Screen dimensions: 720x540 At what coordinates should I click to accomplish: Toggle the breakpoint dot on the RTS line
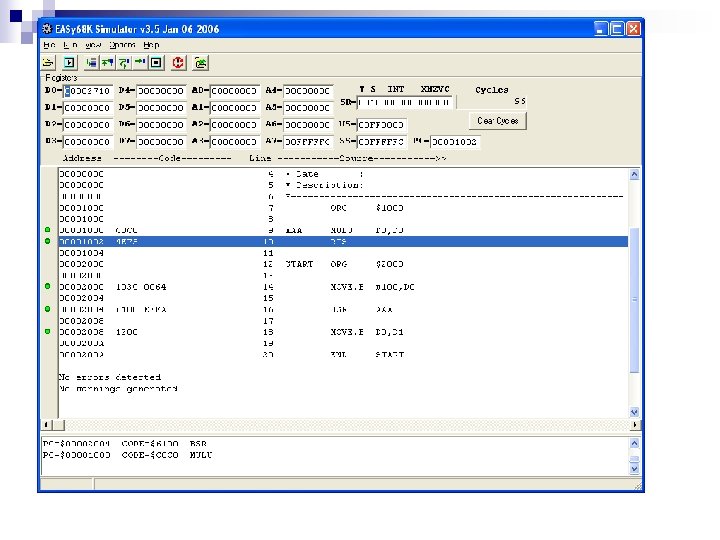(47, 241)
